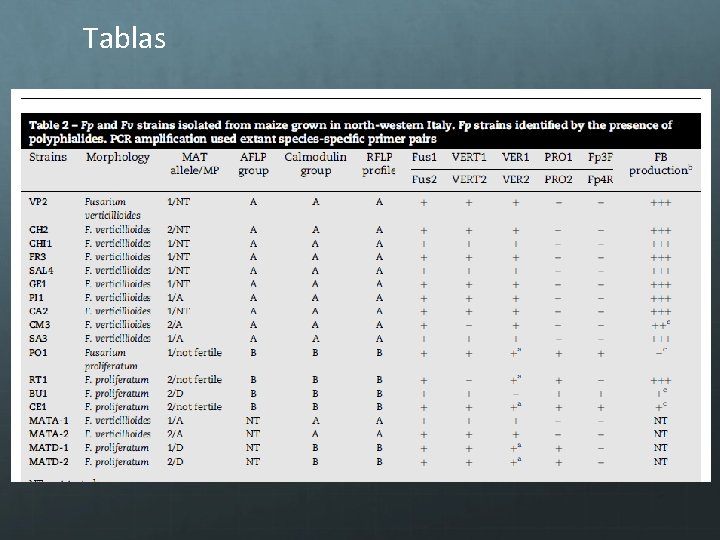Click '2/not fertile' in RT1 row
This screenshot has width=720, height=540.
[195, 380]
